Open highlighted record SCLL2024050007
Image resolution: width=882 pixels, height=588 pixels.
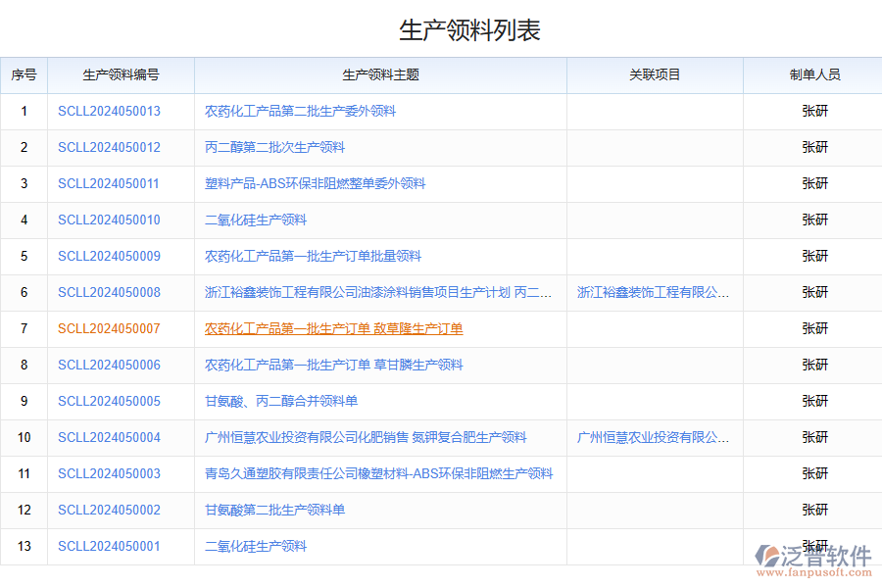110,328
